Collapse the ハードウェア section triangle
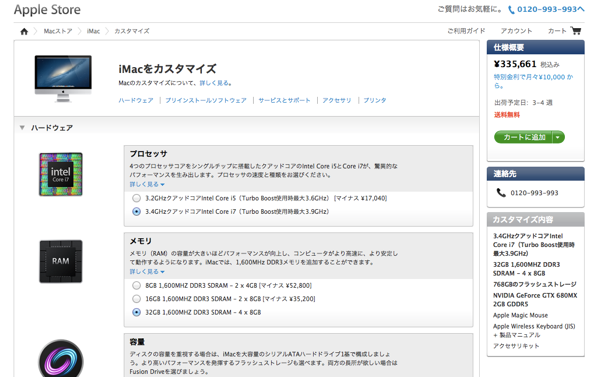The width and height of the screenshot is (600, 377). [22, 127]
